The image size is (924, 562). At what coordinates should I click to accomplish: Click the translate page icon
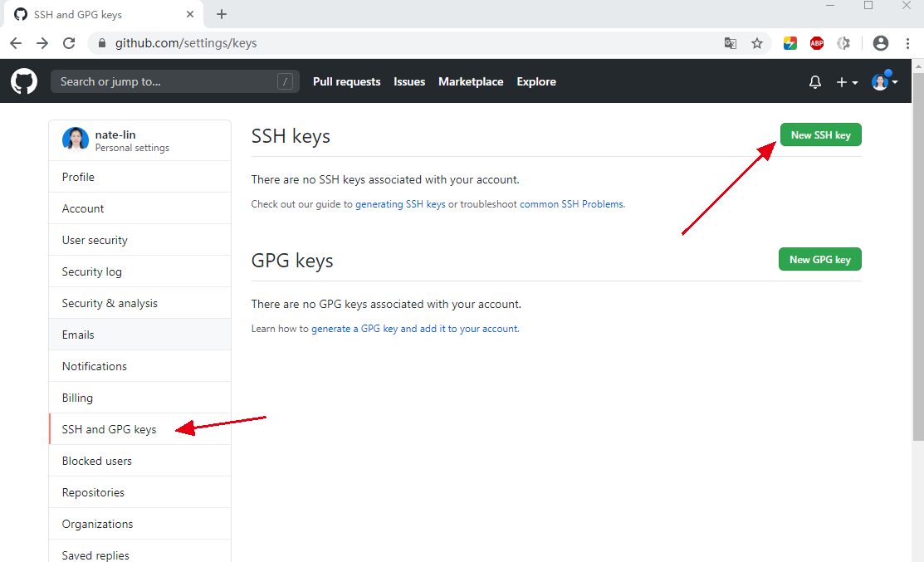(731, 43)
